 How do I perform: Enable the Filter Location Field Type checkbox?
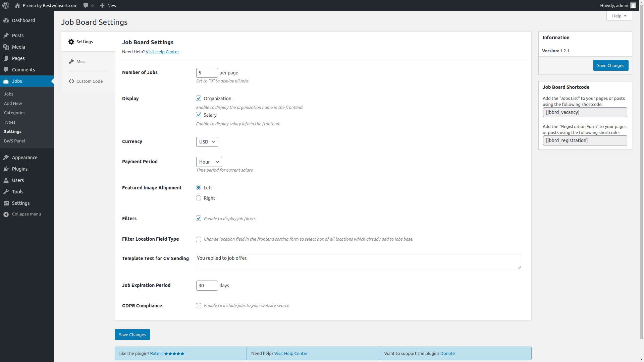tap(199, 239)
